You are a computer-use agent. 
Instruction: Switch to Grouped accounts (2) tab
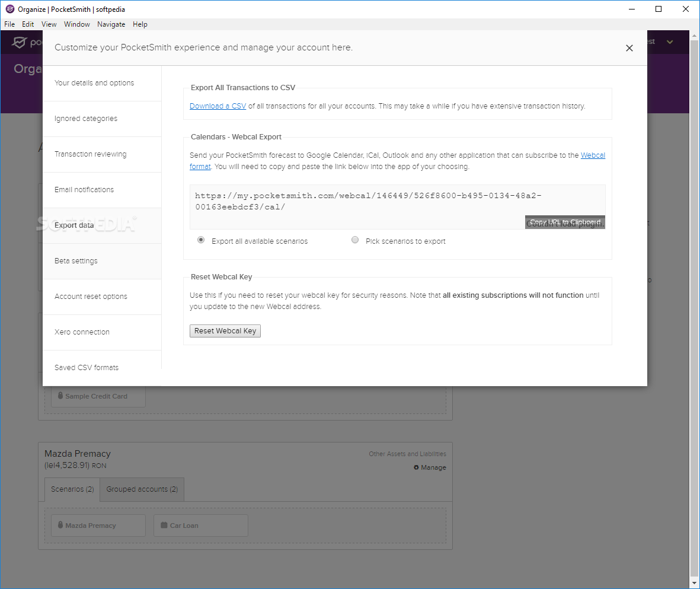[x=142, y=489]
